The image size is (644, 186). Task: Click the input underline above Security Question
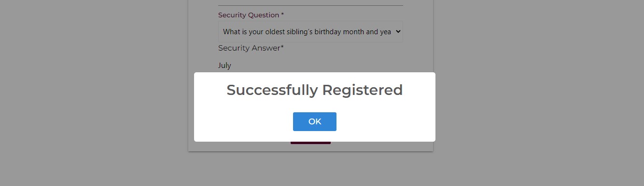click(310, 6)
